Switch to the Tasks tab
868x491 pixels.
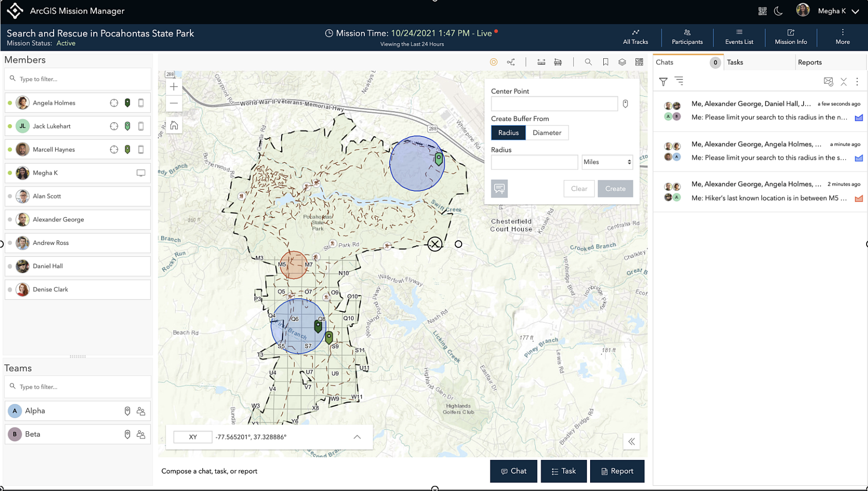coord(759,62)
